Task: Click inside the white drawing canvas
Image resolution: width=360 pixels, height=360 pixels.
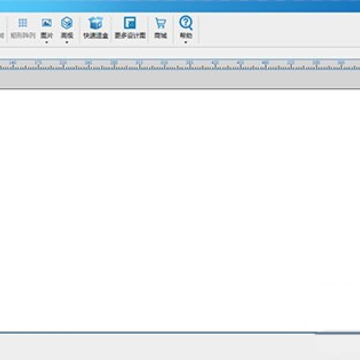Action: [180, 210]
